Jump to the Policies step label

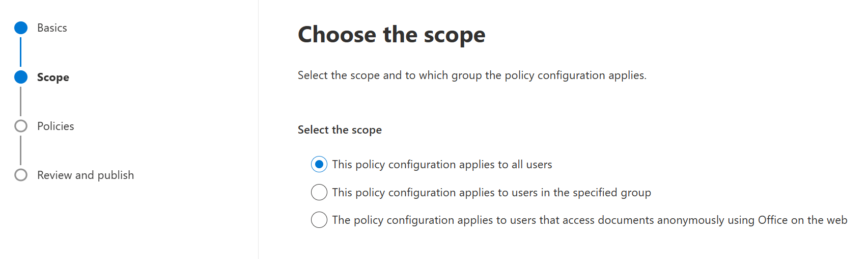55,126
